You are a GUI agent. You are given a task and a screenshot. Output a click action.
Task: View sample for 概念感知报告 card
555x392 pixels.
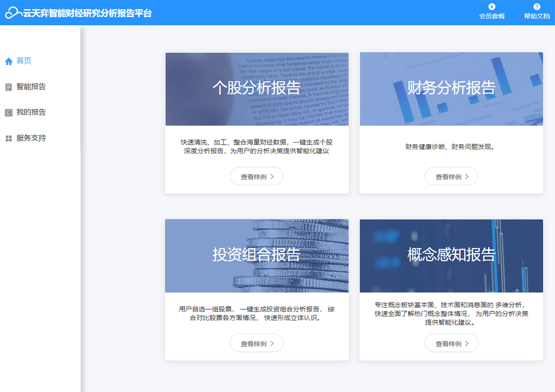[451, 343]
